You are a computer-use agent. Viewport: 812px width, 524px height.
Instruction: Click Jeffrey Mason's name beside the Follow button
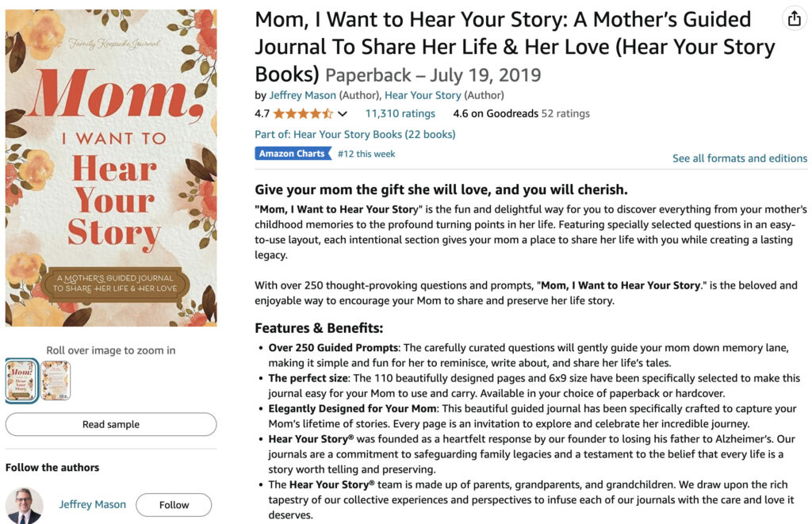tap(94, 505)
